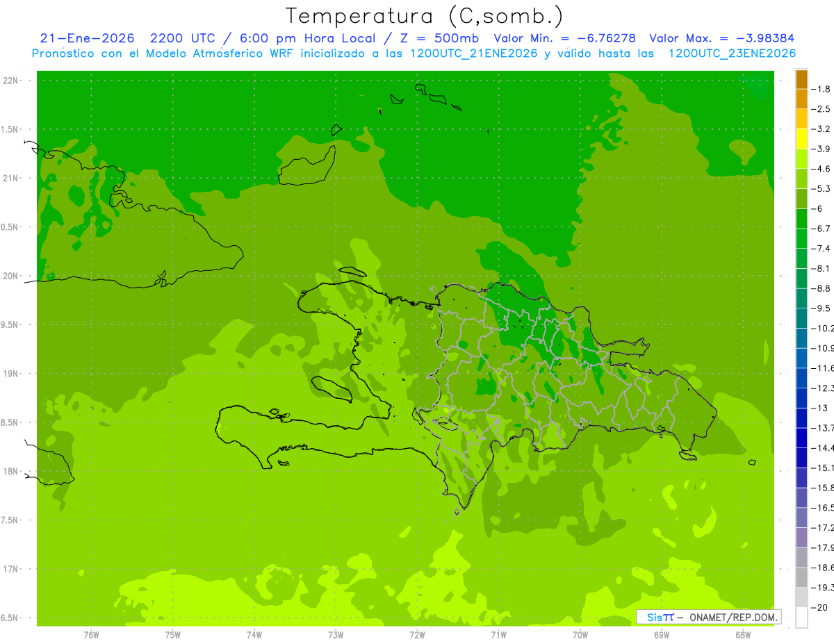Pick the orange swatch between -1.8 and -2.5
The width and height of the screenshot is (834, 644).
coord(801,99)
